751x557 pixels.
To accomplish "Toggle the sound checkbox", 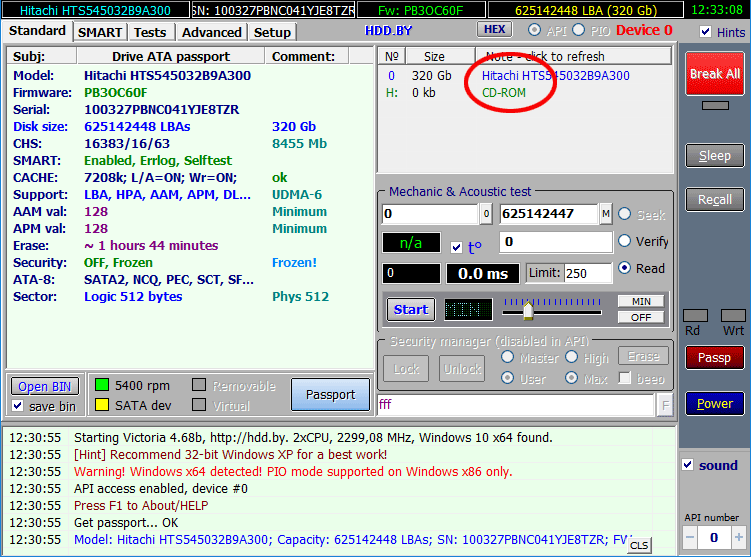I will 688,465.
